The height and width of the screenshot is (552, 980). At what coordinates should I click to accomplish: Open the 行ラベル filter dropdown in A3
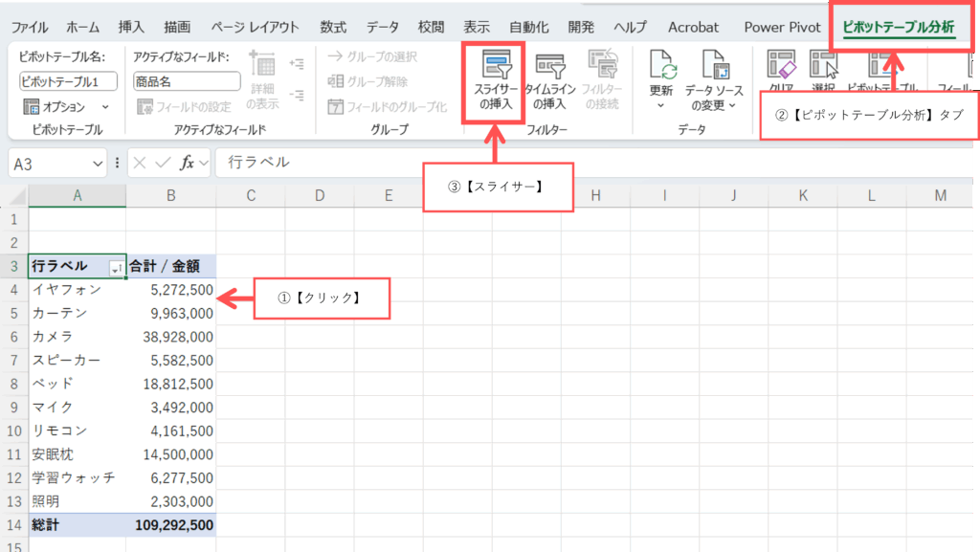tap(116, 270)
